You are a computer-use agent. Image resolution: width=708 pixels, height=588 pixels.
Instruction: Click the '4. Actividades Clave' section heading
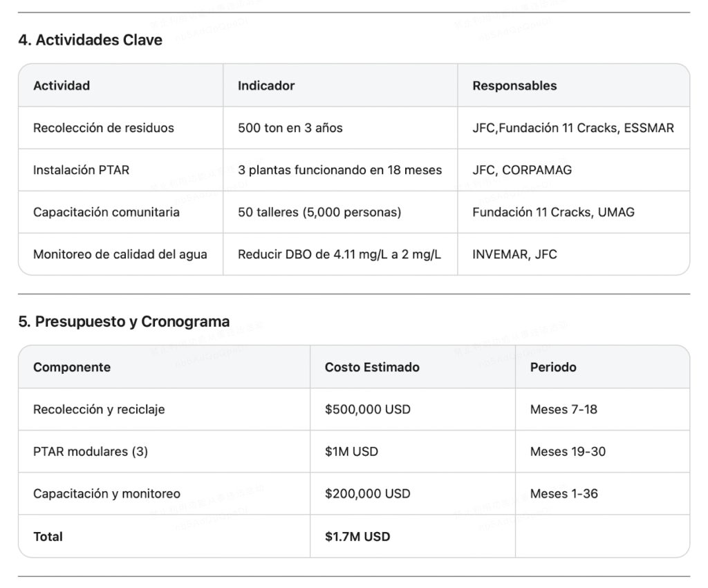[90, 40]
